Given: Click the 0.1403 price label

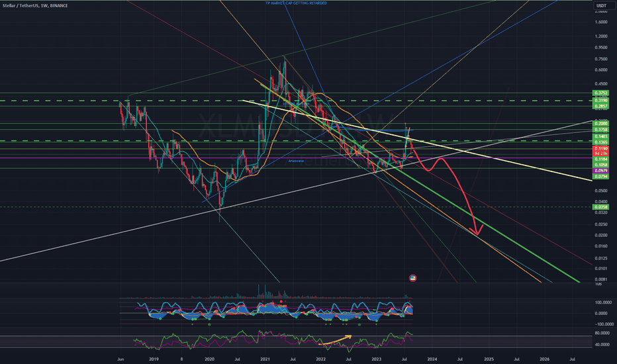Looking at the screenshot, I should tap(601, 136).
